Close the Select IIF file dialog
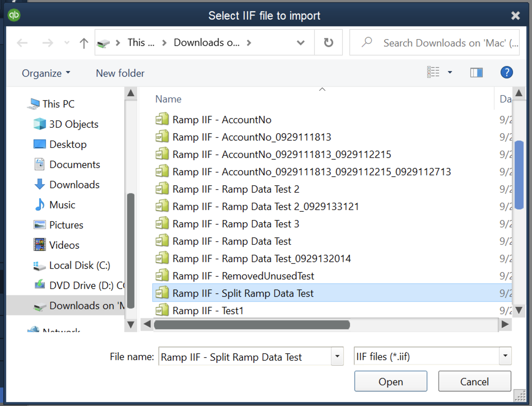 (515, 16)
